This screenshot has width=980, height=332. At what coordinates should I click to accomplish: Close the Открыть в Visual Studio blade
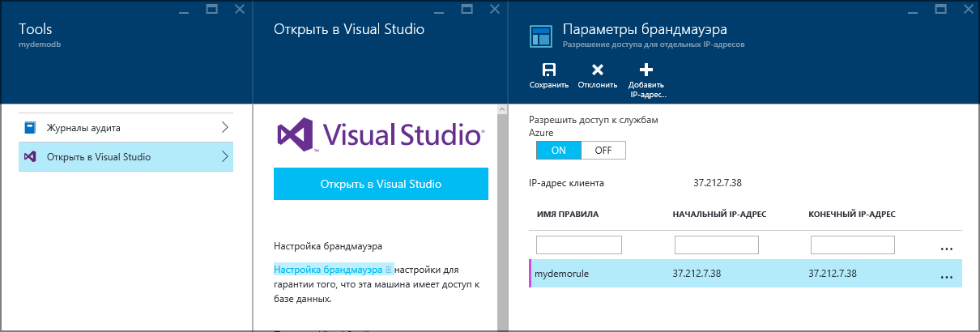[x=496, y=9]
